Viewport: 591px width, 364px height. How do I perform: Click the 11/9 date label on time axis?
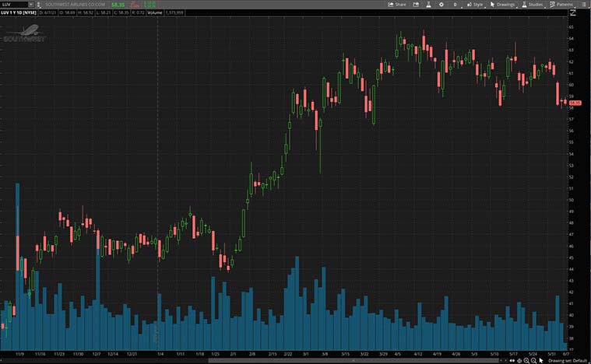coord(20,354)
